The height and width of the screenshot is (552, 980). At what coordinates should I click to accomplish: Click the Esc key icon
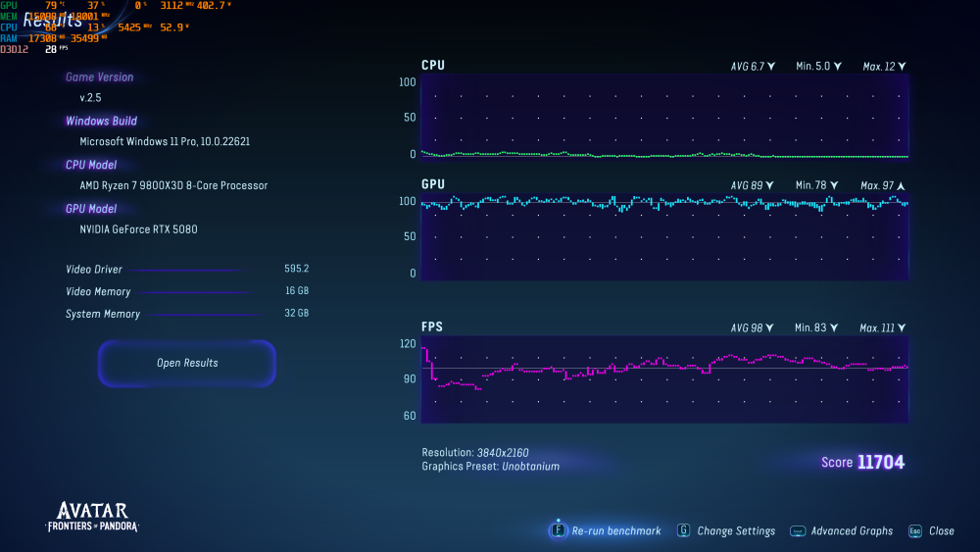pos(915,530)
